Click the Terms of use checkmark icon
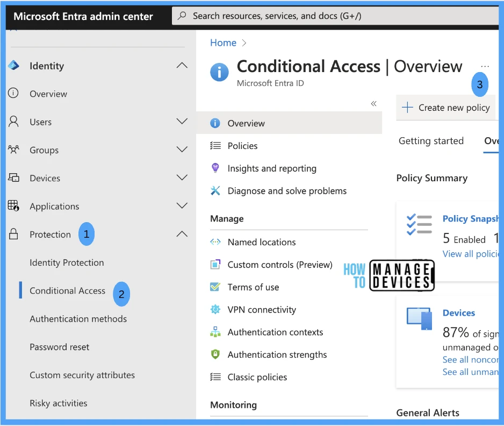Screen dimensions: 504x426 (215, 287)
